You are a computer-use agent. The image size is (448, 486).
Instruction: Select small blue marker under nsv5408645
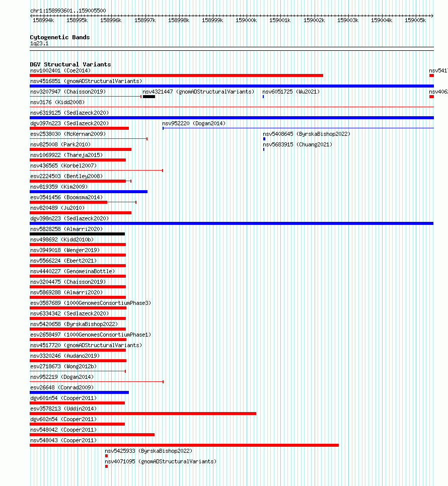264,139
